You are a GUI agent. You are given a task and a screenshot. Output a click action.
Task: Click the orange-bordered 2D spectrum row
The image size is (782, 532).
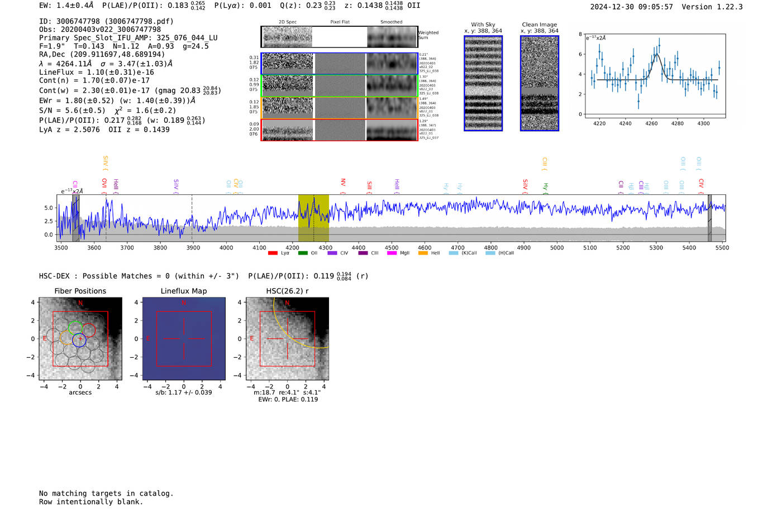[340, 108]
